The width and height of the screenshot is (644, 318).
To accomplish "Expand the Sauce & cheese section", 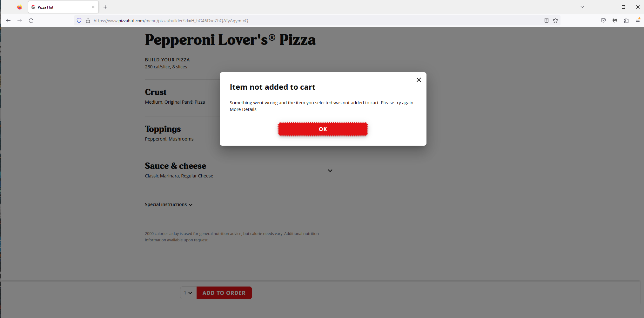I will click(330, 171).
